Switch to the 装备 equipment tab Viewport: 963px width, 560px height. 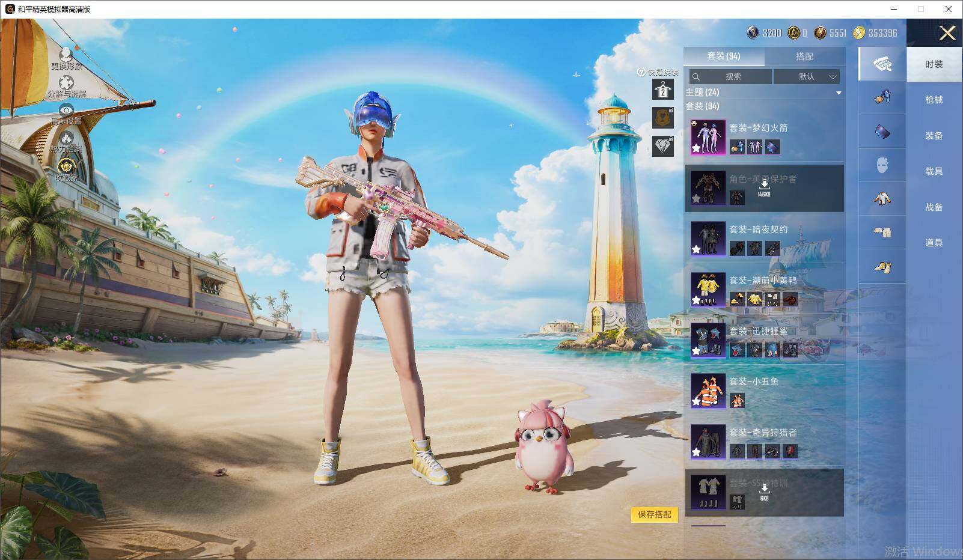pos(934,136)
